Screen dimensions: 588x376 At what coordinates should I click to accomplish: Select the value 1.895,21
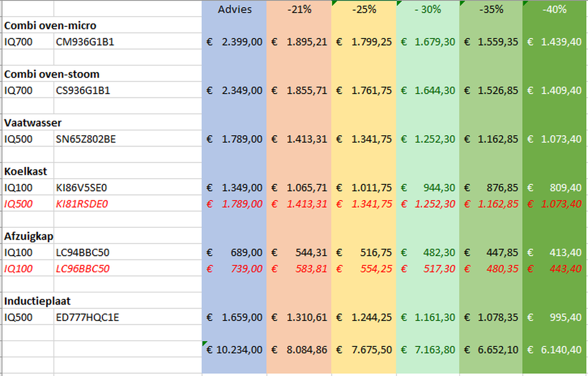pyautogui.click(x=299, y=41)
